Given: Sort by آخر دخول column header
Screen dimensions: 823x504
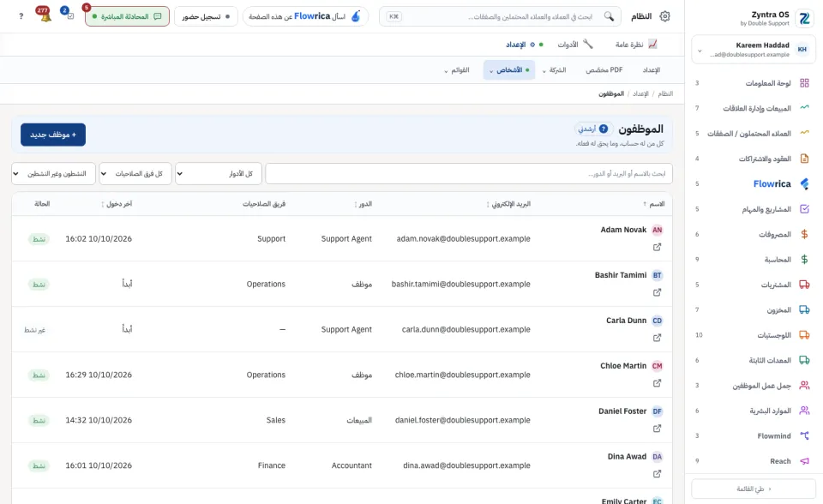Looking at the screenshot, I should coord(117,204).
